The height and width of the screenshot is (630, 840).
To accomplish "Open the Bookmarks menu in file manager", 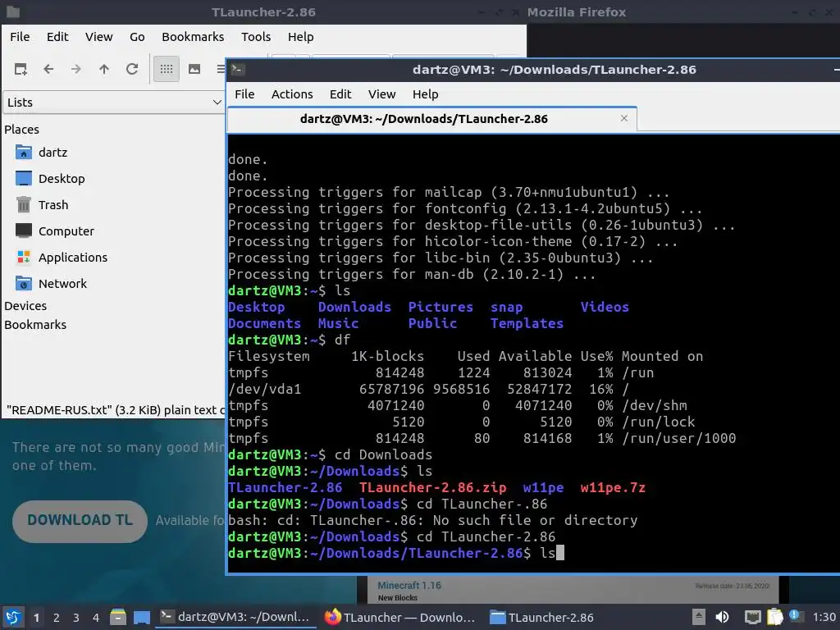I will (193, 37).
